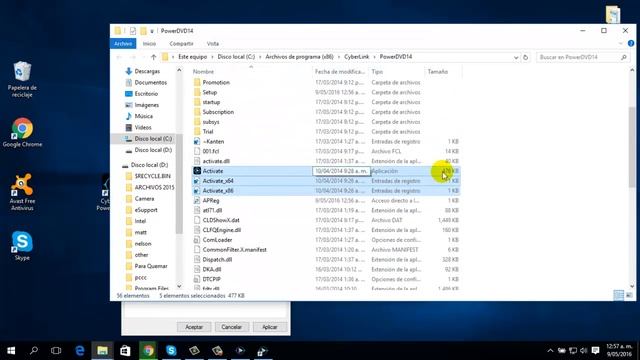640x360 pixels.
Task: Select the CommonFilter.X.manifest file
Action: coord(234,249)
